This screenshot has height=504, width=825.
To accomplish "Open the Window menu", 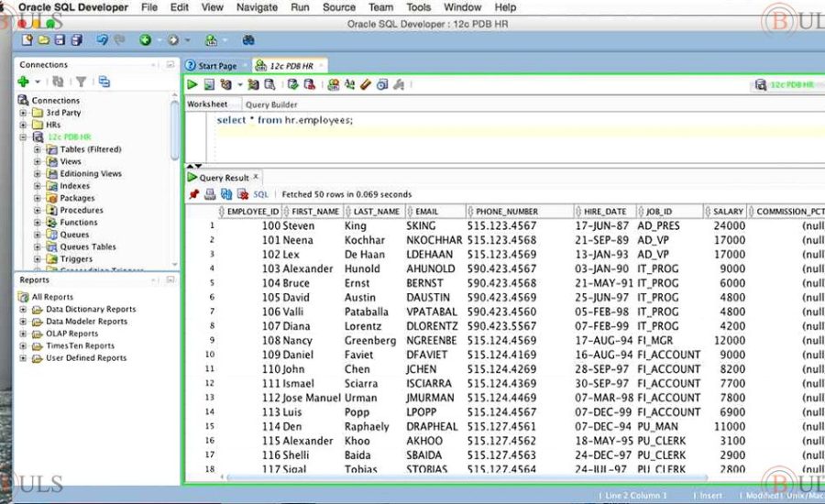I will pyautogui.click(x=463, y=7).
